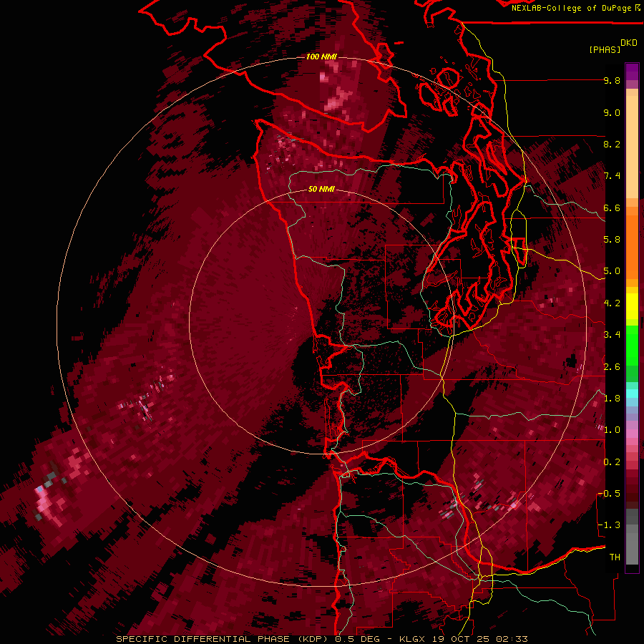
Task: Click the 4.2 scale label
Action: point(612,303)
